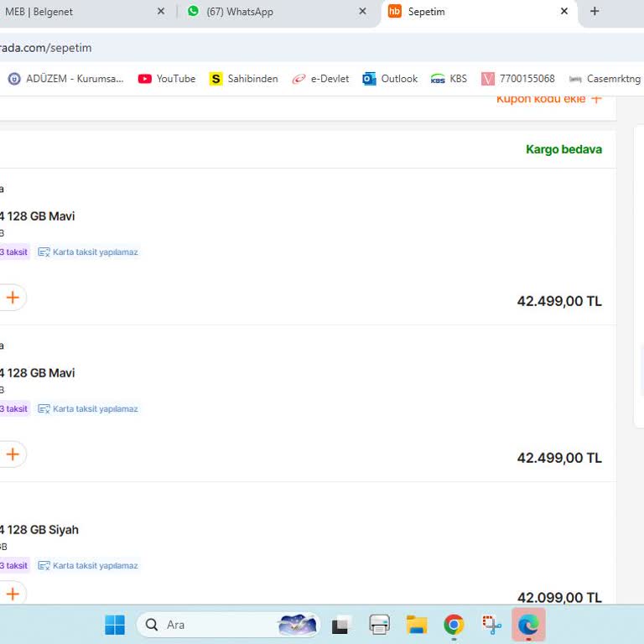This screenshot has height=644, width=644.
Task: Open the Casemrktng bookmark
Action: click(x=605, y=79)
